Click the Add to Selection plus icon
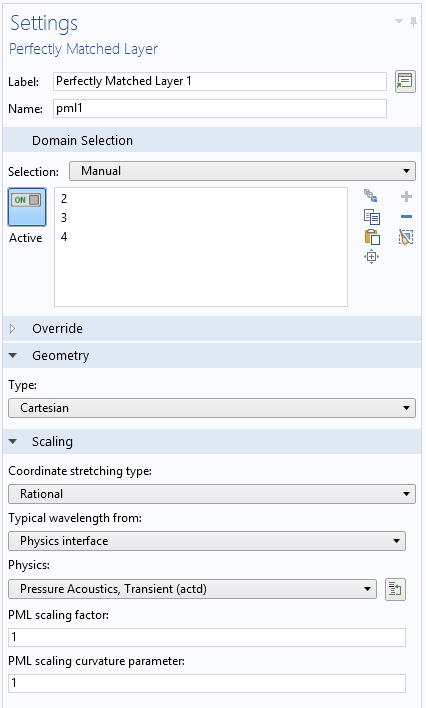The width and height of the screenshot is (426, 708). [406, 196]
